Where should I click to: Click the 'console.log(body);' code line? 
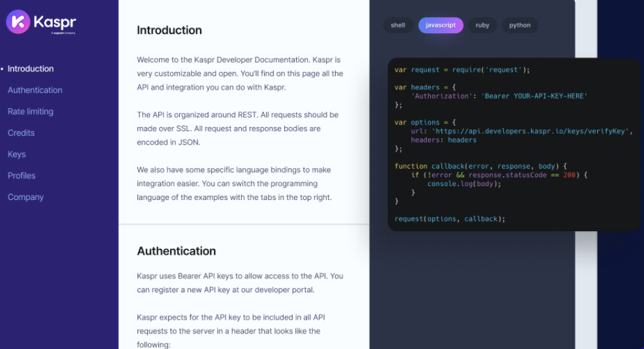click(464, 184)
